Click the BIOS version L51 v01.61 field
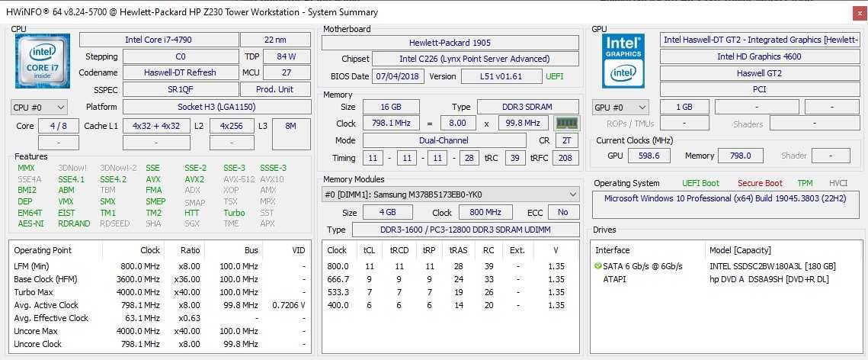The height and width of the screenshot is (360, 868). click(x=501, y=76)
